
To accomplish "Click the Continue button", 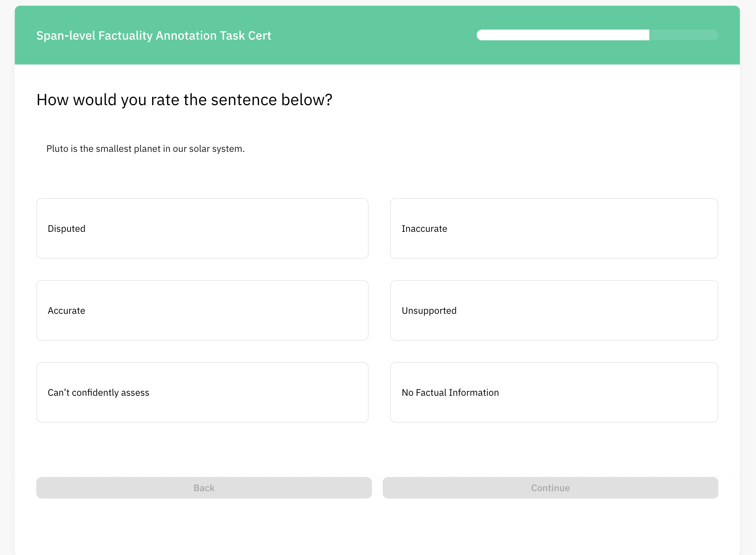I will [x=550, y=488].
